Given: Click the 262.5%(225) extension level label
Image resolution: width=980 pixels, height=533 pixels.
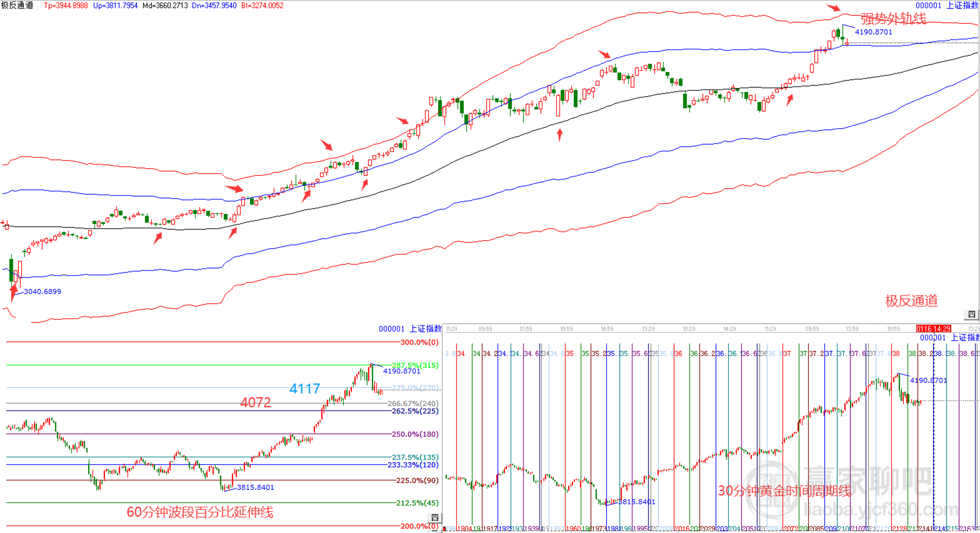Looking at the screenshot, I should pos(415,411).
